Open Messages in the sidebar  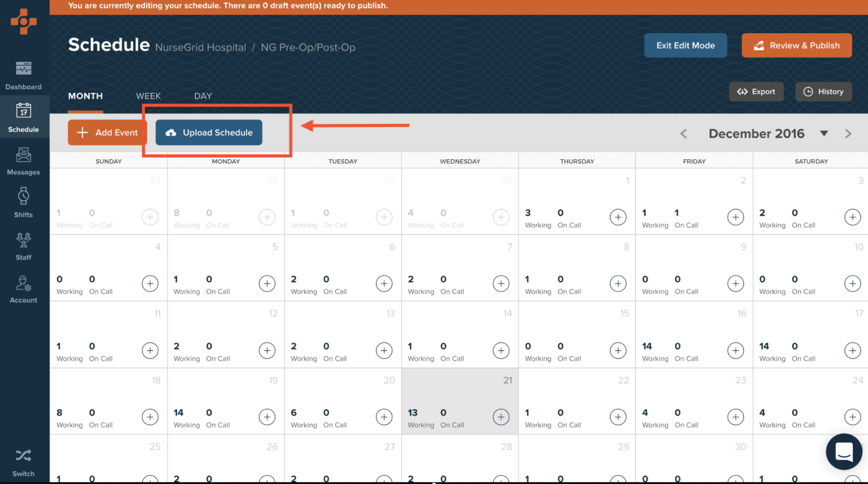[x=23, y=161]
